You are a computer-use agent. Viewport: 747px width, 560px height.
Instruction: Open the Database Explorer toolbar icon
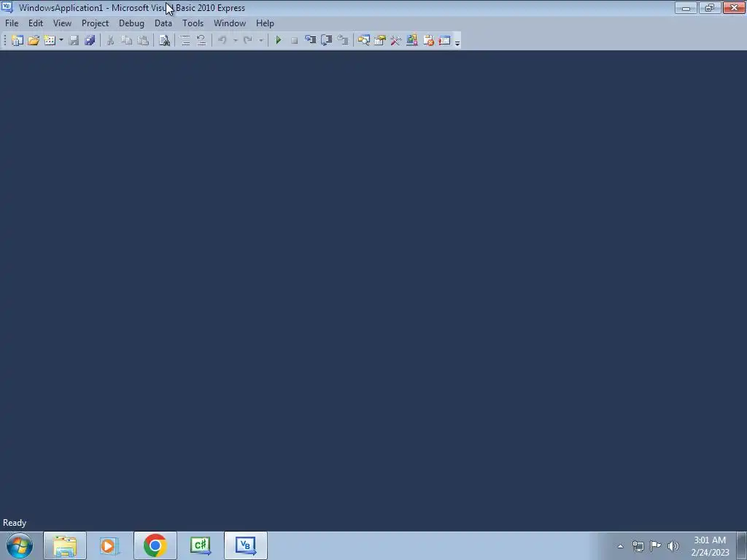412,41
